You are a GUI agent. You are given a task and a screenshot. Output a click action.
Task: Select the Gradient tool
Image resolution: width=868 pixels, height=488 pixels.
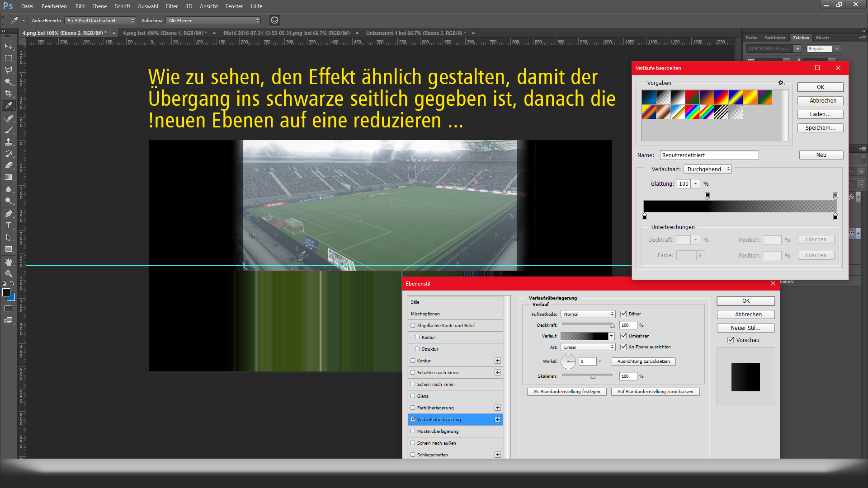[x=9, y=178]
